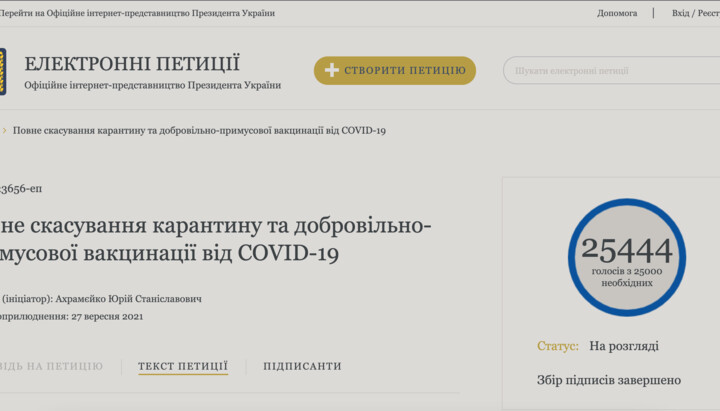Viewport: 720px width, 411px height.
Task: Click the breadcrumb chevron arrow icon
Action: 4,130
